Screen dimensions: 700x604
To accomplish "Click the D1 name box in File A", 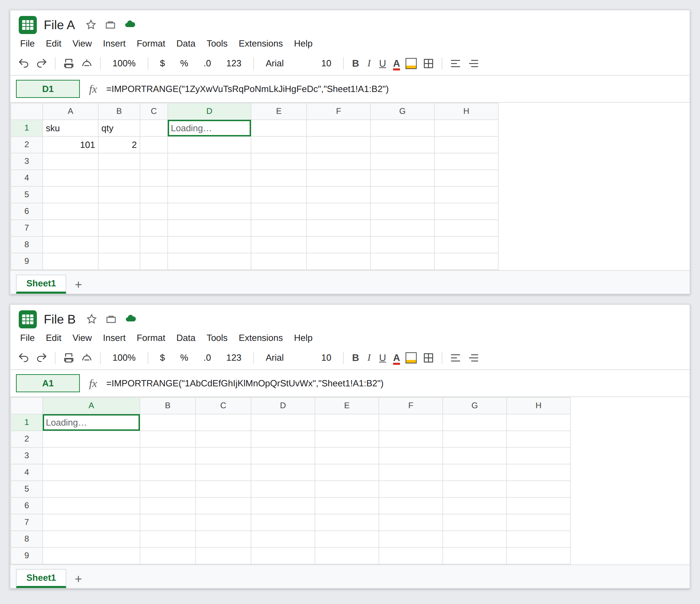I will (x=48, y=89).
